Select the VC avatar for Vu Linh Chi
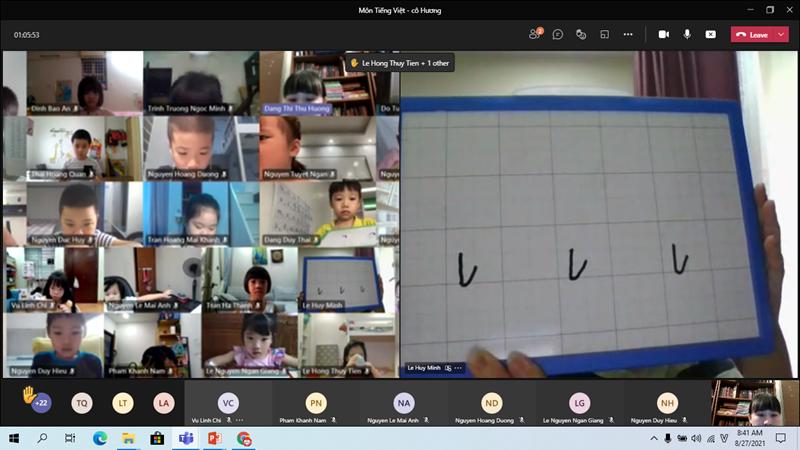The height and width of the screenshot is (450, 800). click(x=228, y=403)
